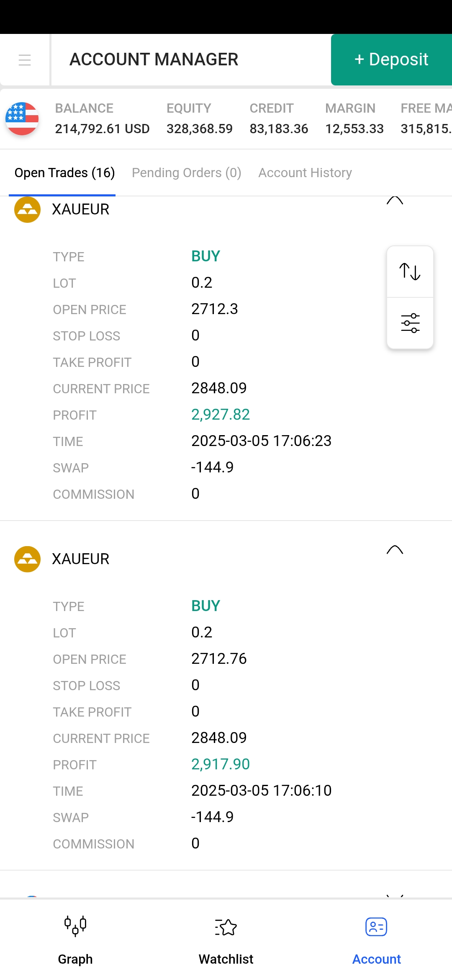452x980 pixels.
Task: Open the filter sliders icon
Action: click(x=410, y=323)
